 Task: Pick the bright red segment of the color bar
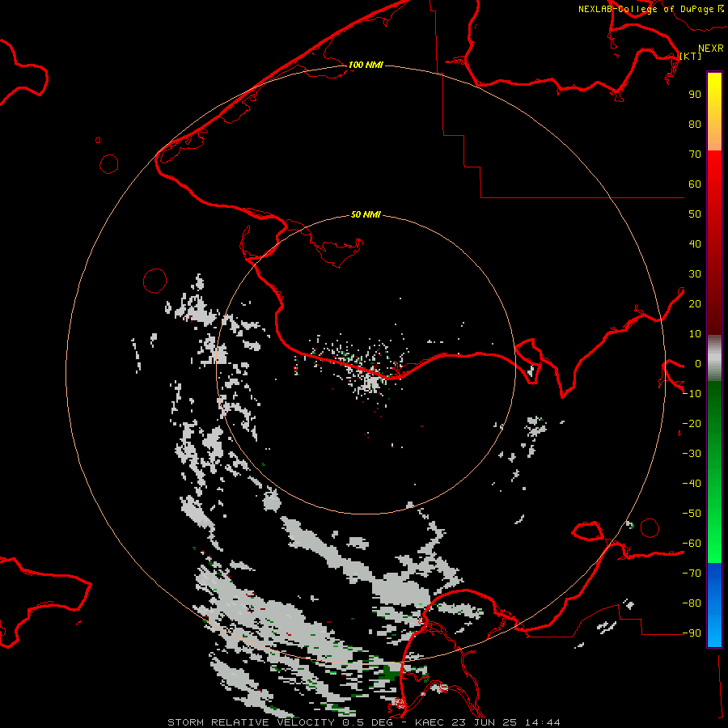pyautogui.click(x=714, y=243)
